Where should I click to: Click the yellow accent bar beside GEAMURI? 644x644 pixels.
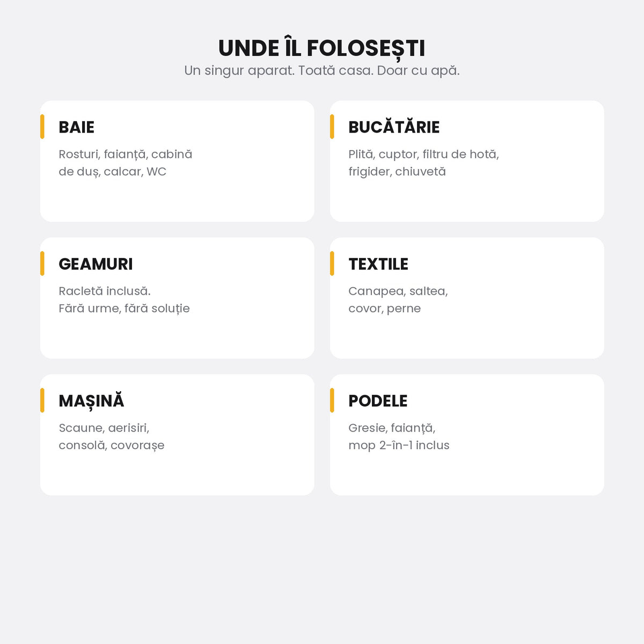point(42,264)
